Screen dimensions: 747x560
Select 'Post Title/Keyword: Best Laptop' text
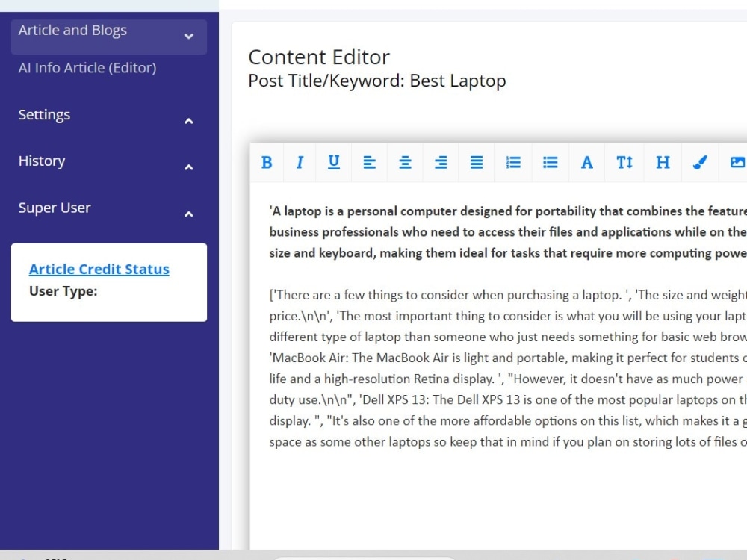click(376, 81)
